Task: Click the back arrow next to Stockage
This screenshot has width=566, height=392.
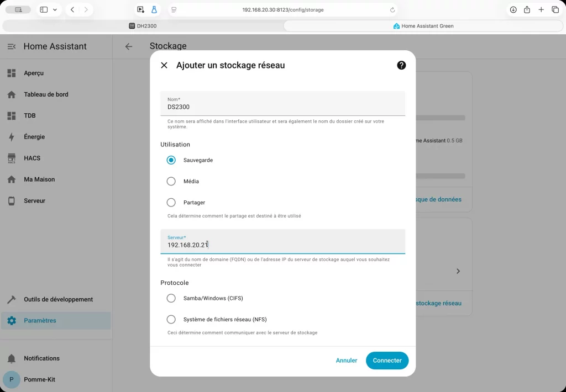Action: pos(128,46)
